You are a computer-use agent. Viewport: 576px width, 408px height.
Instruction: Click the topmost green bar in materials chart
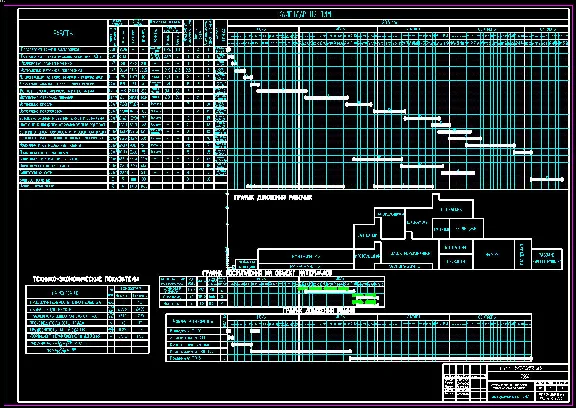323,289
